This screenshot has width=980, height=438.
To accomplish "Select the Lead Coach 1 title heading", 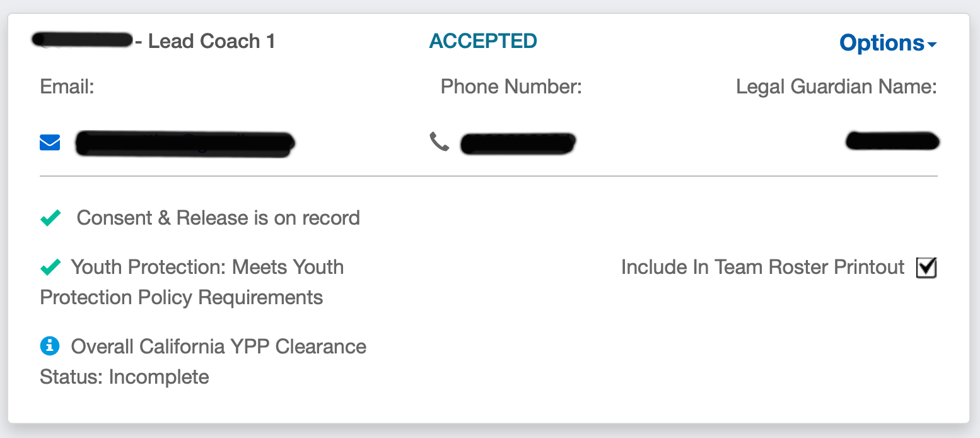I will point(212,40).
